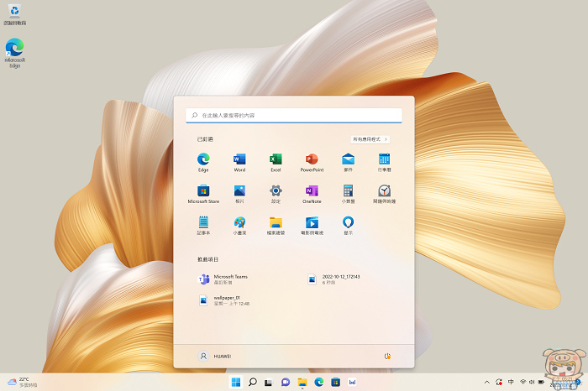
Task: Open the weather widget on taskbar
Action: [23, 382]
